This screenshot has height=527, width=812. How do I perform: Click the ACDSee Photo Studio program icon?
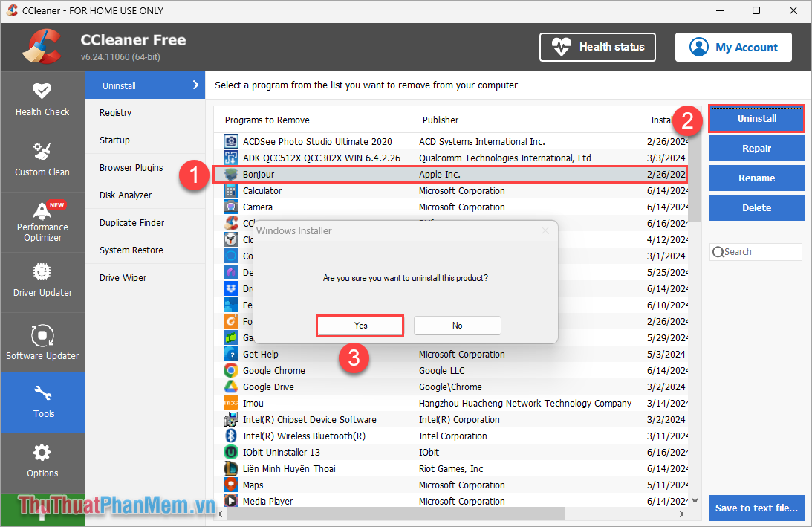click(x=230, y=141)
